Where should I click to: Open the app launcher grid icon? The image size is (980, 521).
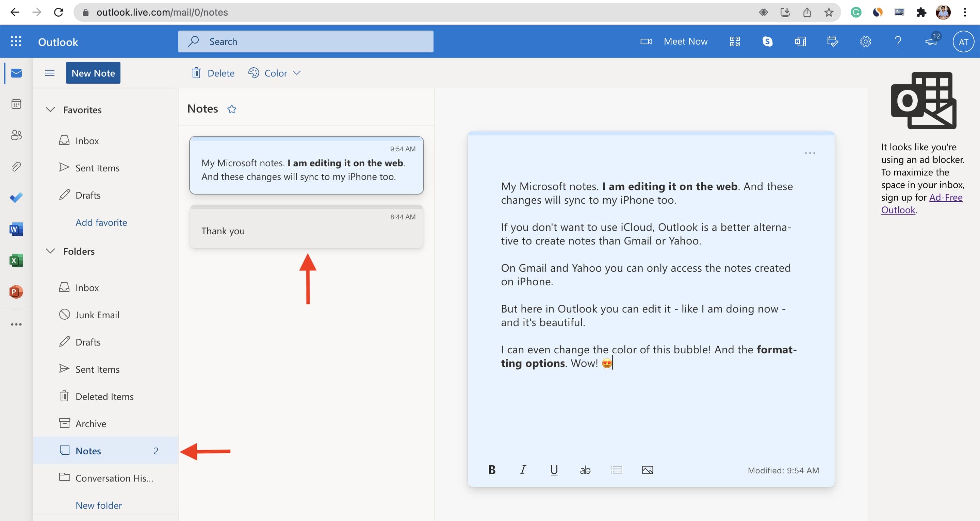pos(16,41)
